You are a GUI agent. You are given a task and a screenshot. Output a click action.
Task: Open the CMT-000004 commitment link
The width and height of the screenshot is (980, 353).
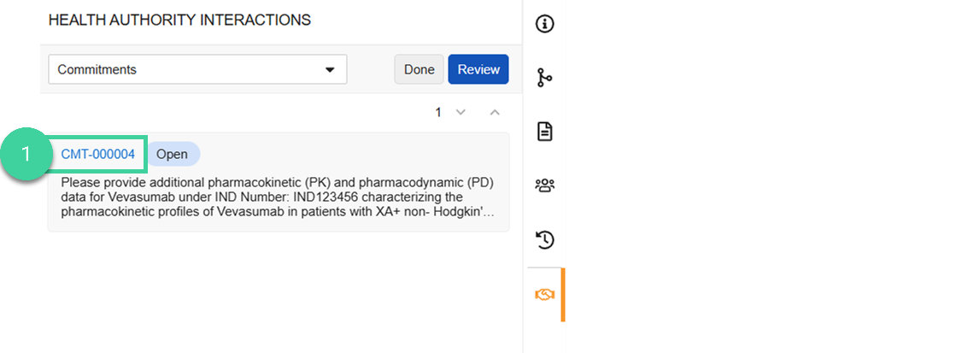(x=97, y=155)
